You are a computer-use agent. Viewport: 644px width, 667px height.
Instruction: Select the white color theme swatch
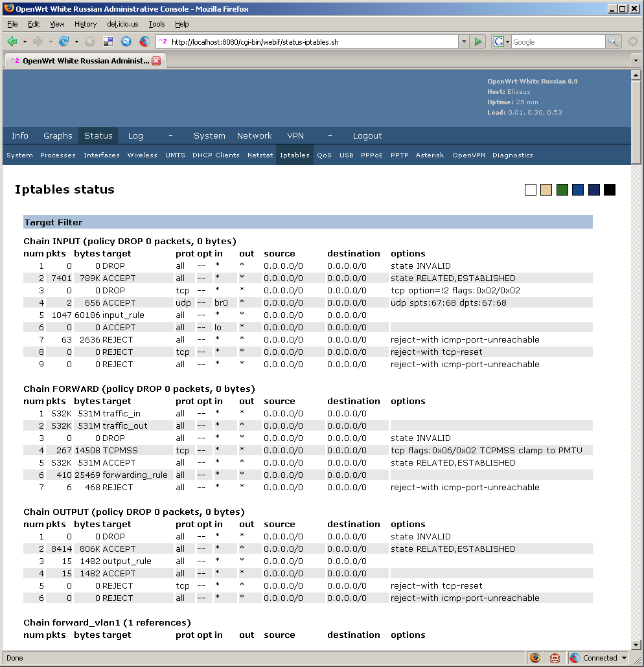point(531,190)
